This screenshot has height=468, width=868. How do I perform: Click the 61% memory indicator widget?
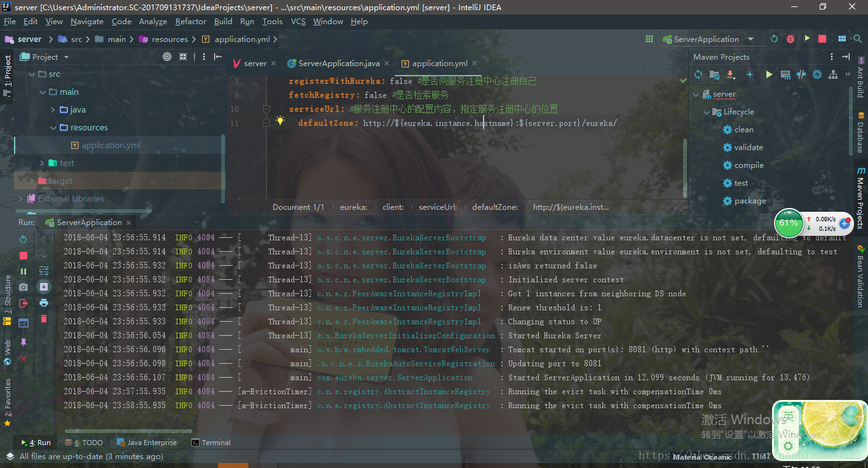coord(789,223)
